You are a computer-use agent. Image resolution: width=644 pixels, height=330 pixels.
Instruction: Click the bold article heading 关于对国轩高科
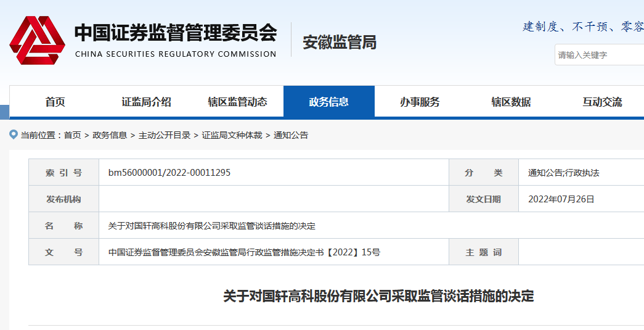378,296
